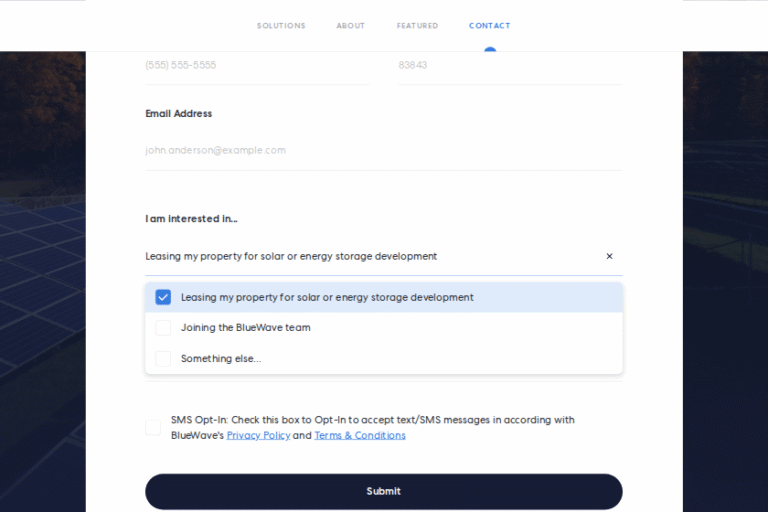Edit the zip code field showing 83843
768x512 pixels.
click(510, 66)
